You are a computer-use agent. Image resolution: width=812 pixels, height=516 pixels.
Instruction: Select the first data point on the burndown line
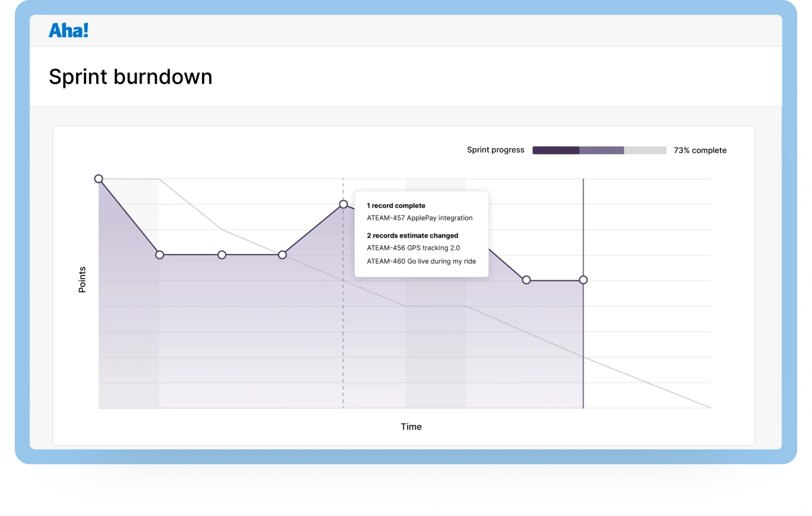pos(99,178)
